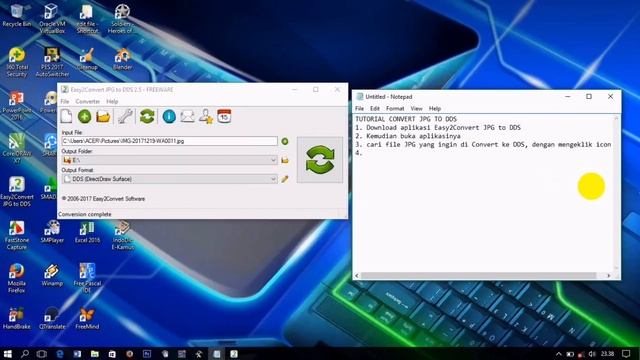Image resolution: width=640 pixels, height=360 pixels.
Task: Open the Converter menu in Easy2Convert
Action: pos(87,101)
